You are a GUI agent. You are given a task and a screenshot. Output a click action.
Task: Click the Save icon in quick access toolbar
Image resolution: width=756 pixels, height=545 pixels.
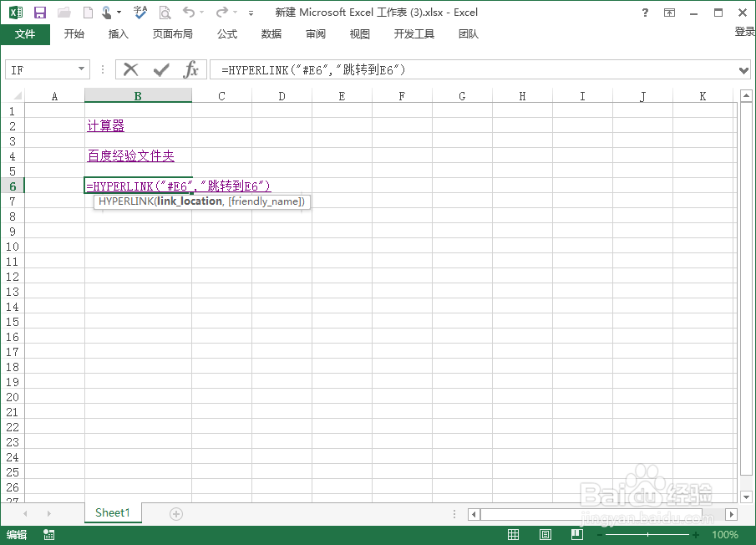coord(39,13)
